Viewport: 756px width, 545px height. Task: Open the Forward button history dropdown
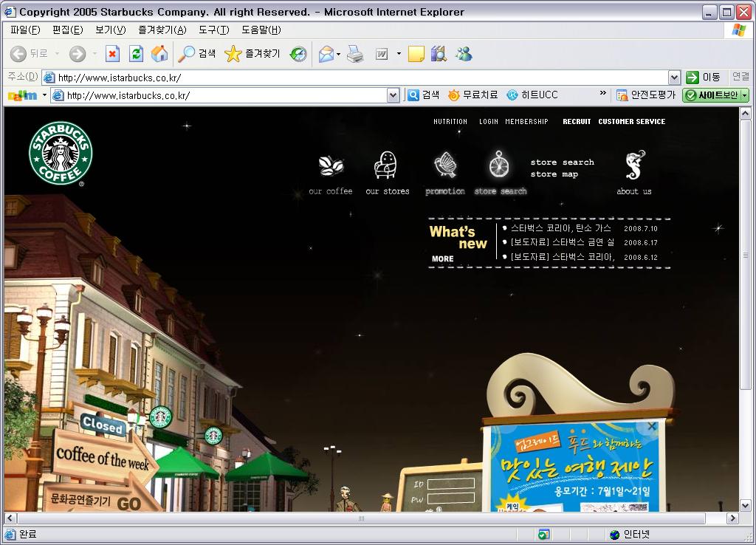coord(94,53)
